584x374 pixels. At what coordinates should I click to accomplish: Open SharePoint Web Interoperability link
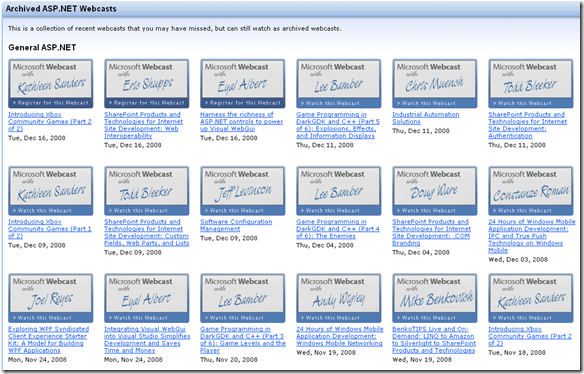[143, 125]
